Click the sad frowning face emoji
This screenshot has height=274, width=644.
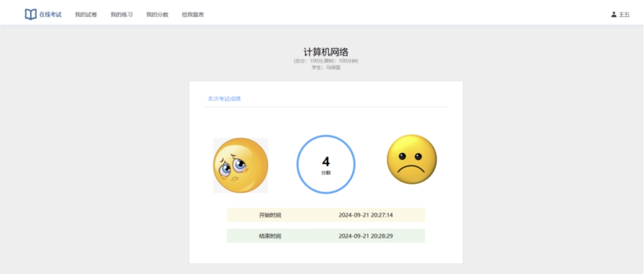412,160
